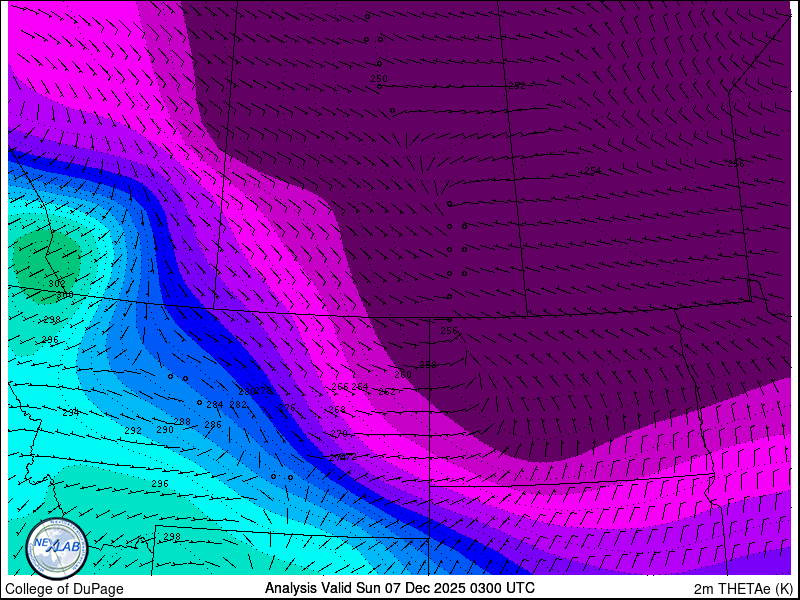Click the 292 contour label

(133, 431)
